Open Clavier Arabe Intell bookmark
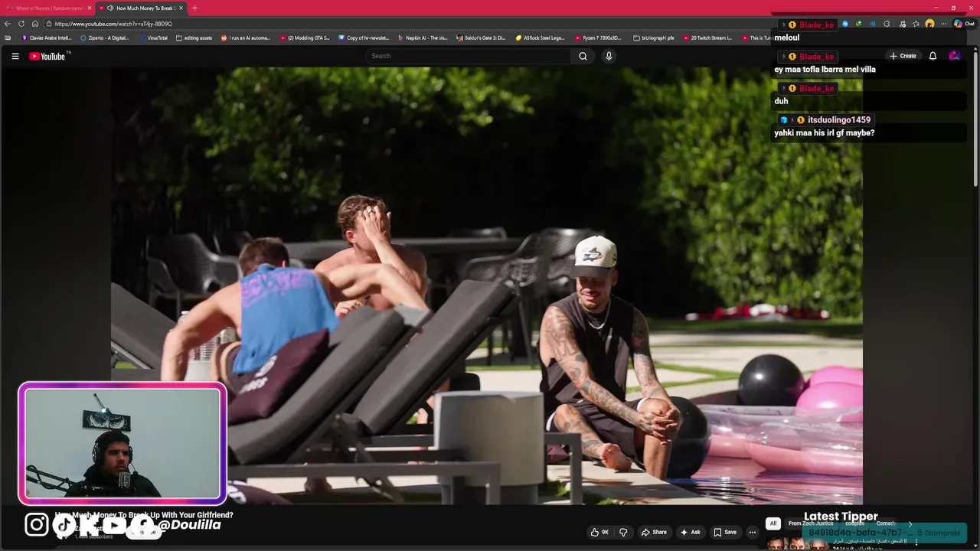Viewport: 980px width, 551px height. pyautogui.click(x=47, y=37)
